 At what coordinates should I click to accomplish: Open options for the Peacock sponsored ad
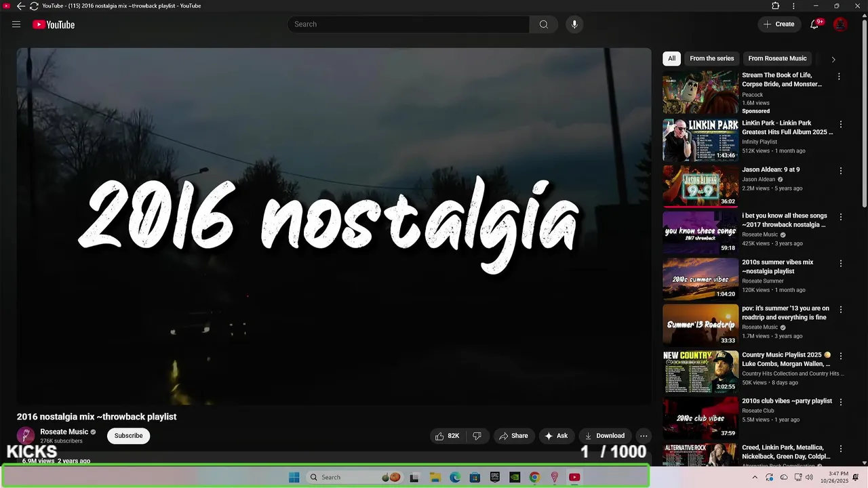click(839, 77)
